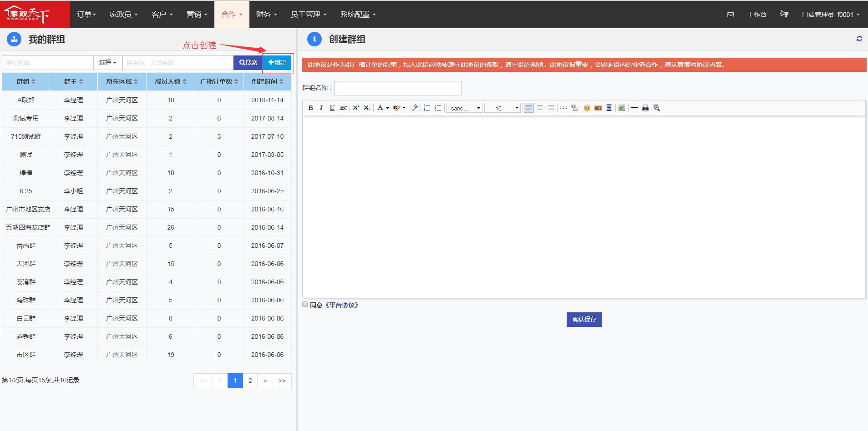Select the A联邦 group row

pyautogui.click(x=147, y=100)
